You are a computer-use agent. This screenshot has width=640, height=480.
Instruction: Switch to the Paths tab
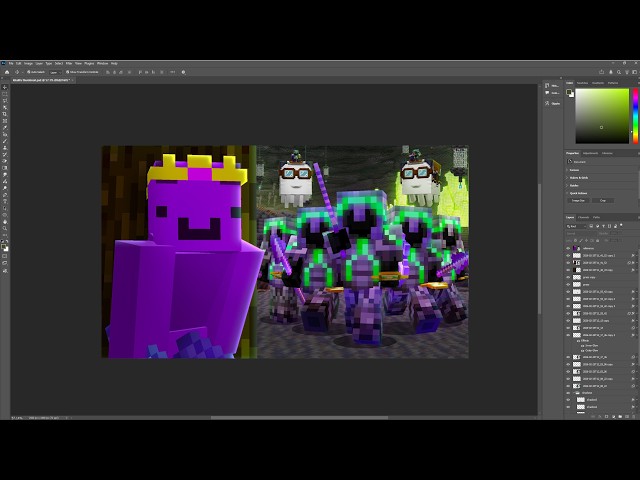[596, 218]
